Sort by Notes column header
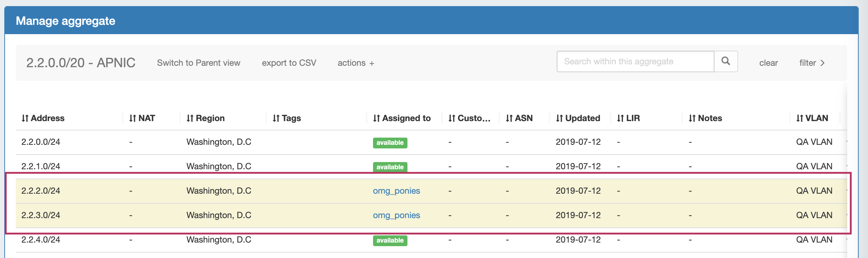This screenshot has height=258, width=868. (x=705, y=118)
